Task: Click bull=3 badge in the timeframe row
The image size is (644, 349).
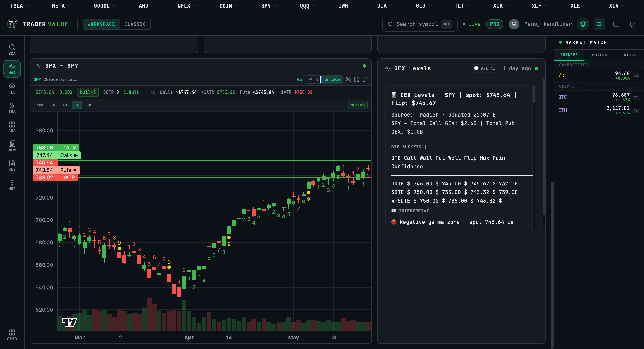Action: point(358,105)
